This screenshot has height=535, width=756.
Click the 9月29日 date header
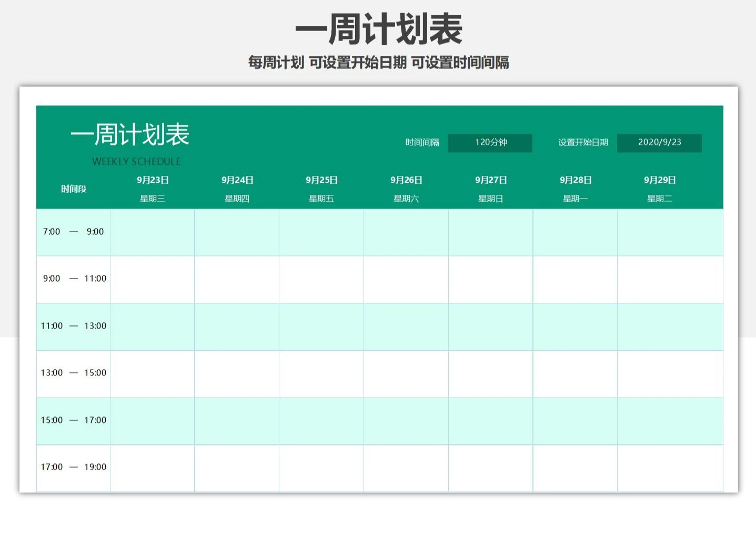click(x=660, y=180)
